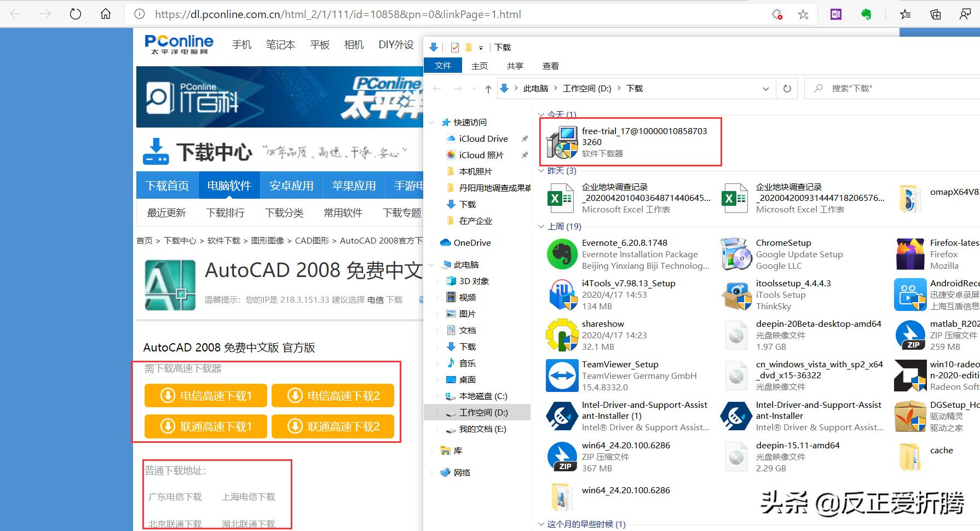The height and width of the screenshot is (531, 980).
Task: Toggle properties checkbox in Explorer quick toolbar
Action: (x=455, y=48)
